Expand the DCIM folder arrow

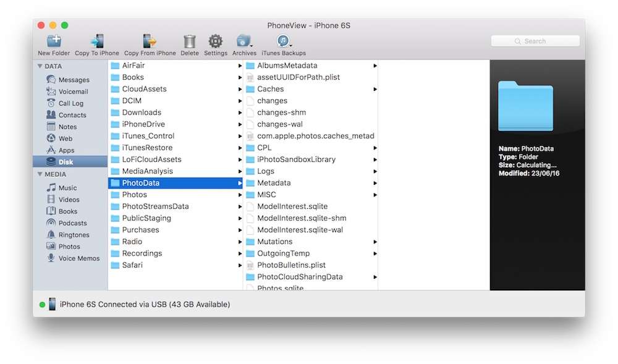(240, 101)
